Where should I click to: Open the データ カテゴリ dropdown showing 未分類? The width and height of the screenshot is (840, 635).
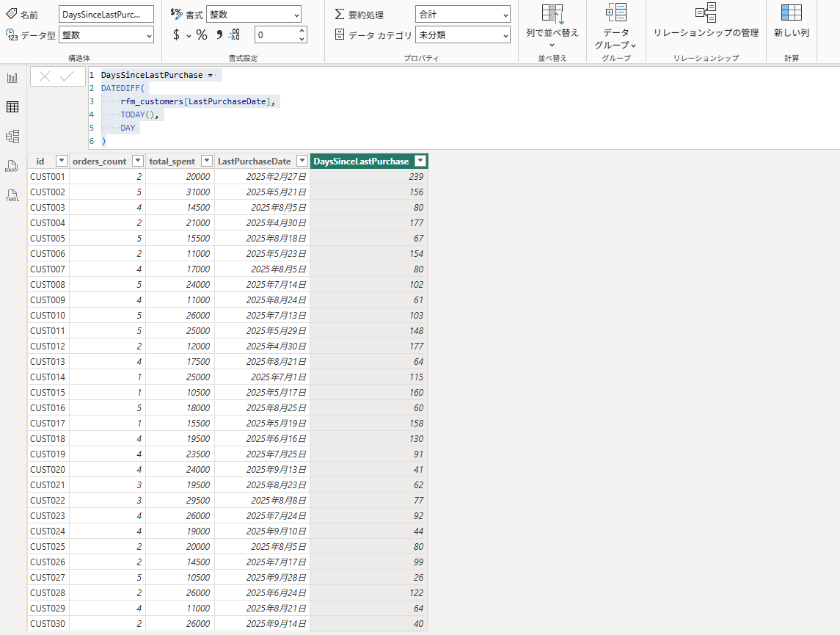[x=463, y=35]
